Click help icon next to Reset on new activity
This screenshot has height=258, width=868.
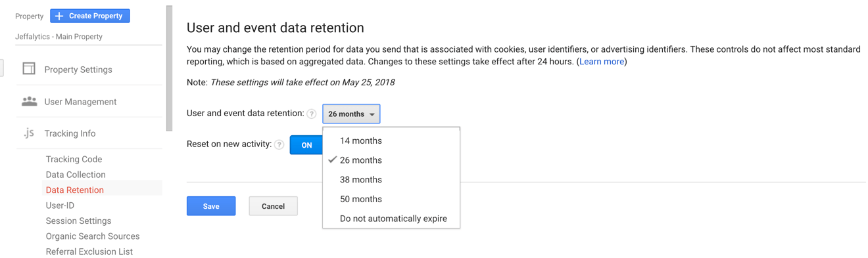click(x=279, y=144)
